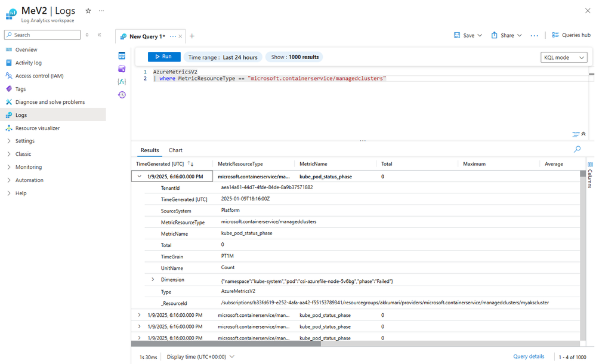The image size is (596, 364).
Task: Click the Maximum column header
Action: [474, 164]
